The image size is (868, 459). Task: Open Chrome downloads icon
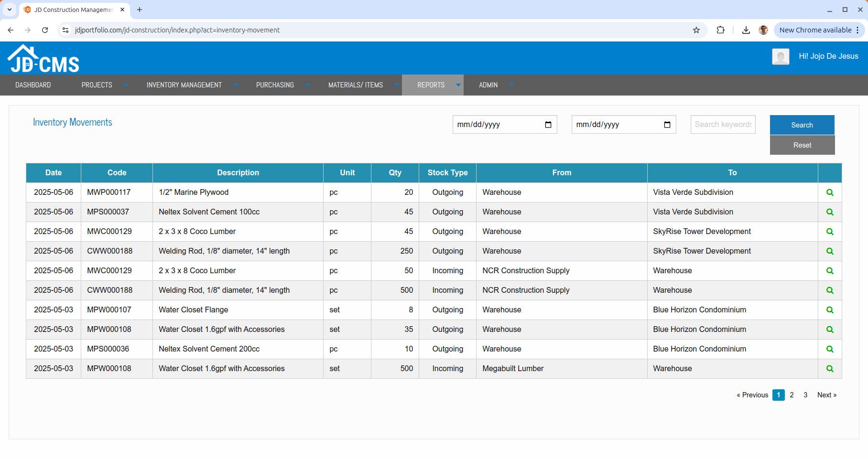click(746, 30)
